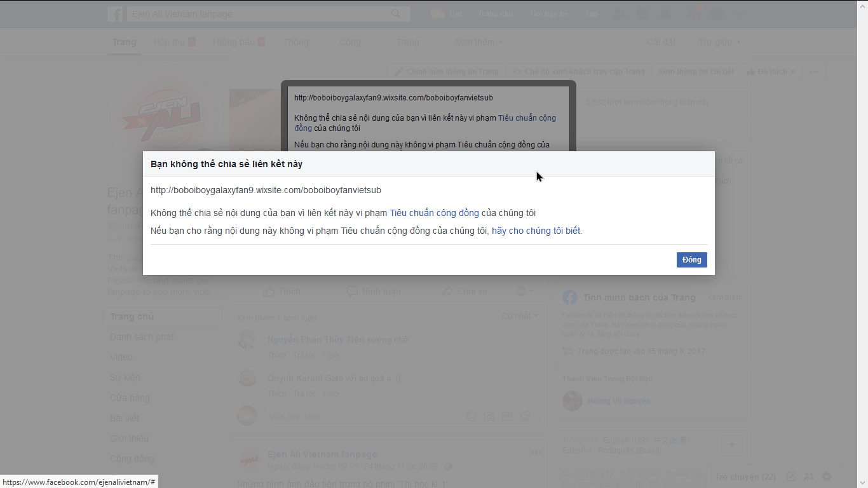868x488 pixels.
Task: Click Chế độ xem khách truy cập Trang
Action: (x=580, y=72)
